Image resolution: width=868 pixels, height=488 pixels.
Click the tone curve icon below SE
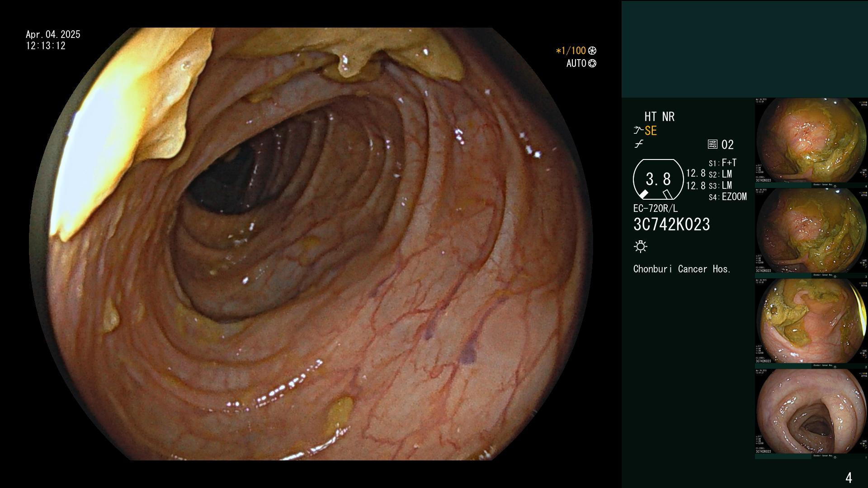coord(639,144)
